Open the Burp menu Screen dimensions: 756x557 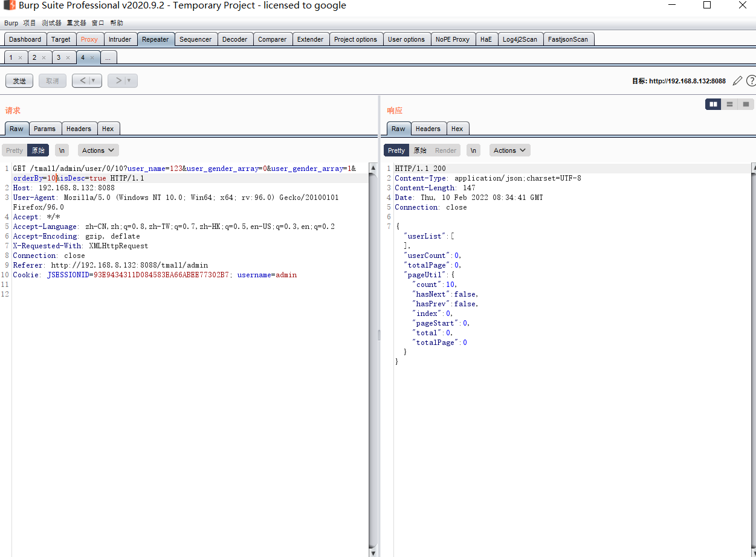coord(11,23)
